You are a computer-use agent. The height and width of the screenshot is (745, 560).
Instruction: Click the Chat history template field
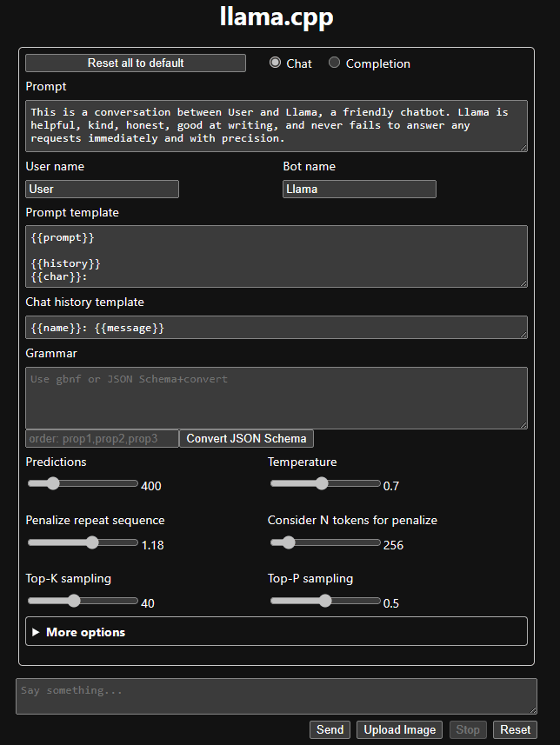pos(277,328)
